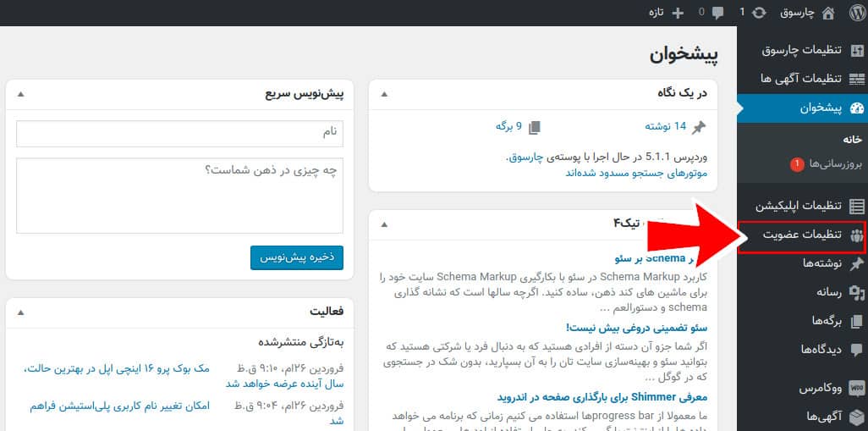Click the ووکامرس Woo icon
Image resolution: width=868 pixels, height=431 pixels.
click(x=856, y=389)
